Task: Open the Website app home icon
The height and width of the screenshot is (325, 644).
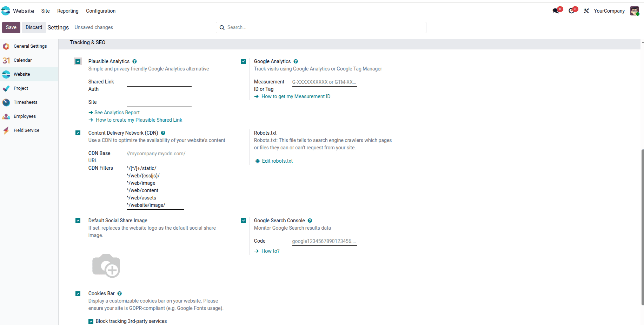Action: [6, 11]
